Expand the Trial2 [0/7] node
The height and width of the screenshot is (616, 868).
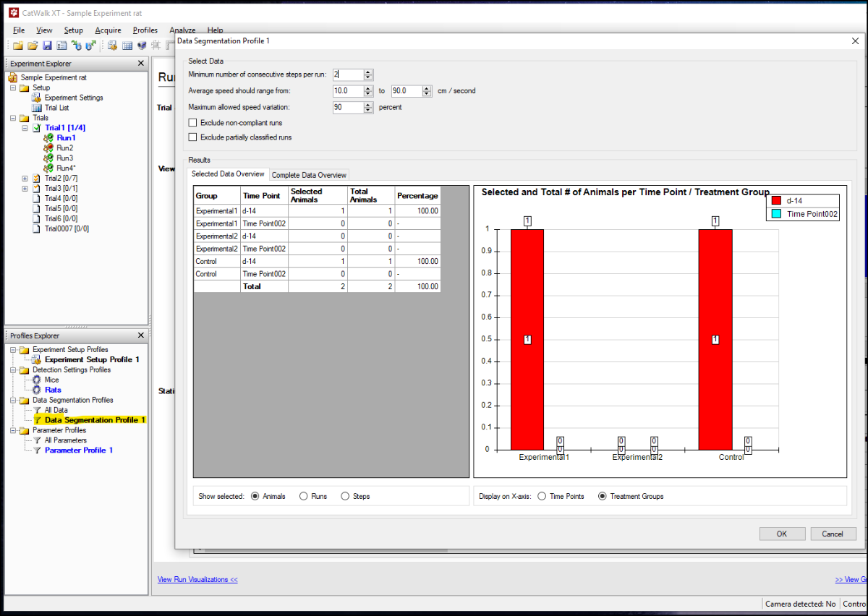25,178
